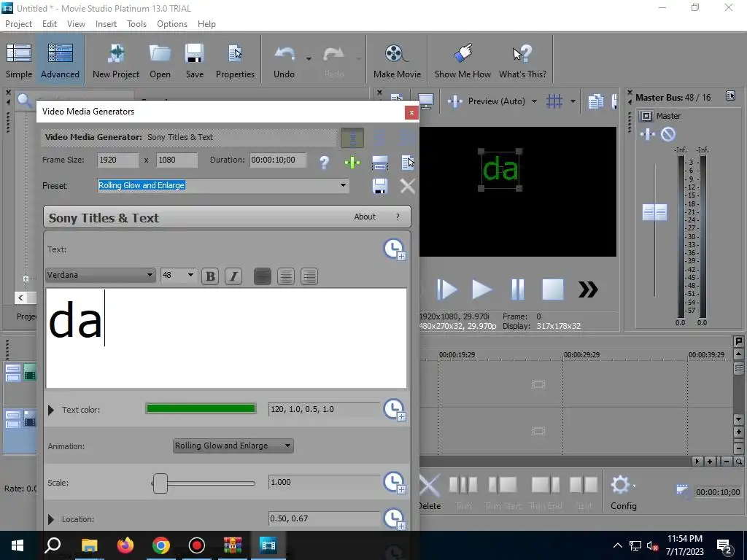Open the Undo history dropdown arrow
The height and width of the screenshot is (560, 747).
309,59
